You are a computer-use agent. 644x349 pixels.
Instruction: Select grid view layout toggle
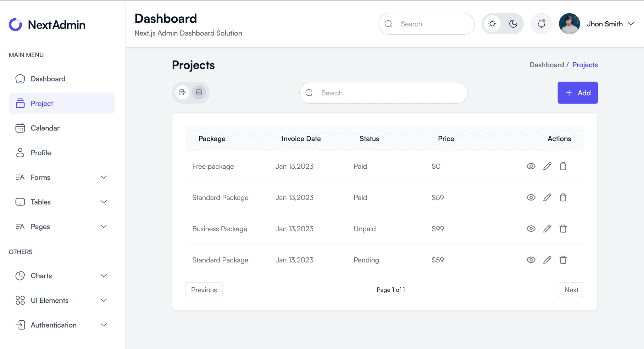click(x=199, y=92)
